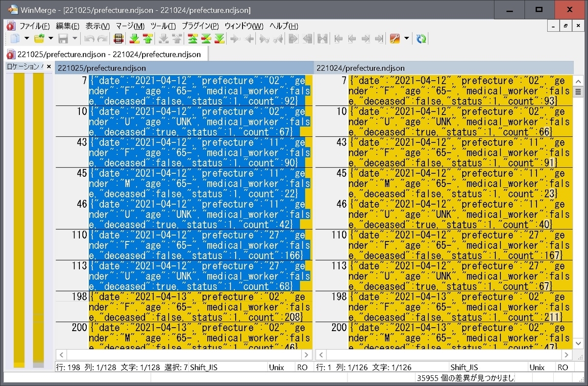Screen dimensions: 588x386
Task: Open the 表示(V) menu
Action: point(98,26)
